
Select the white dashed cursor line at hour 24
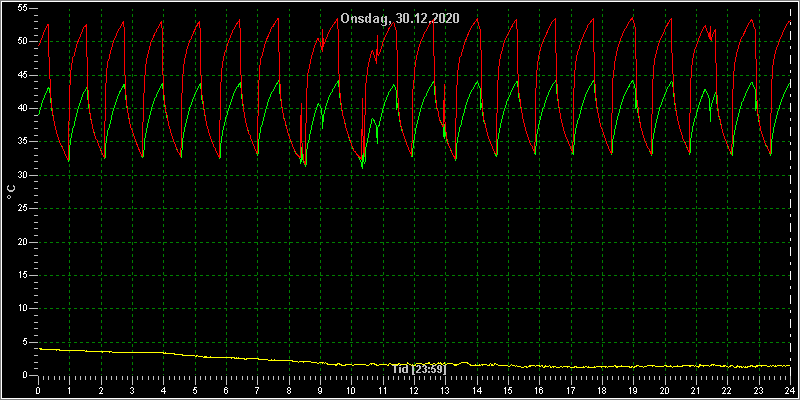click(x=790, y=192)
